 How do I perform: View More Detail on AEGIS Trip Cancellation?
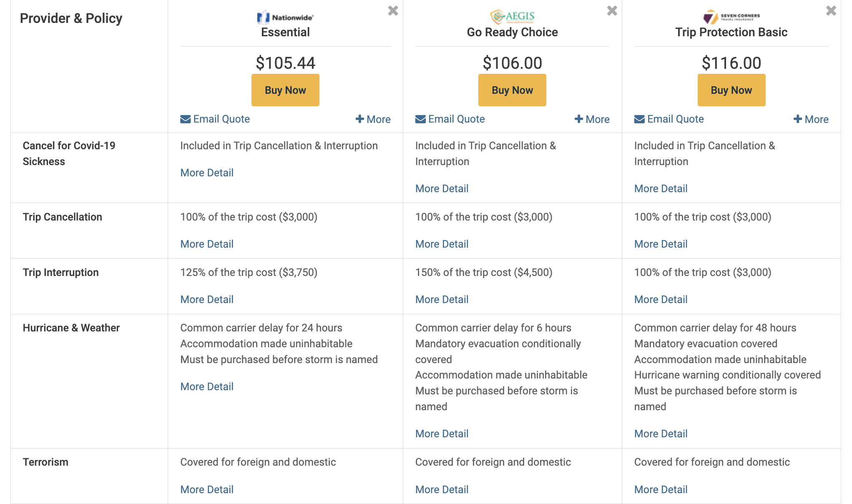click(442, 244)
